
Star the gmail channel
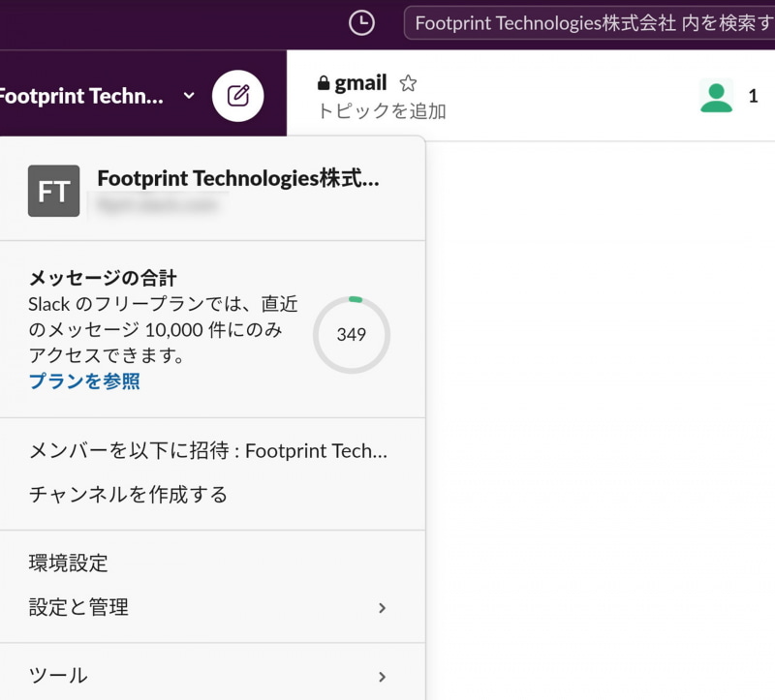tap(408, 83)
